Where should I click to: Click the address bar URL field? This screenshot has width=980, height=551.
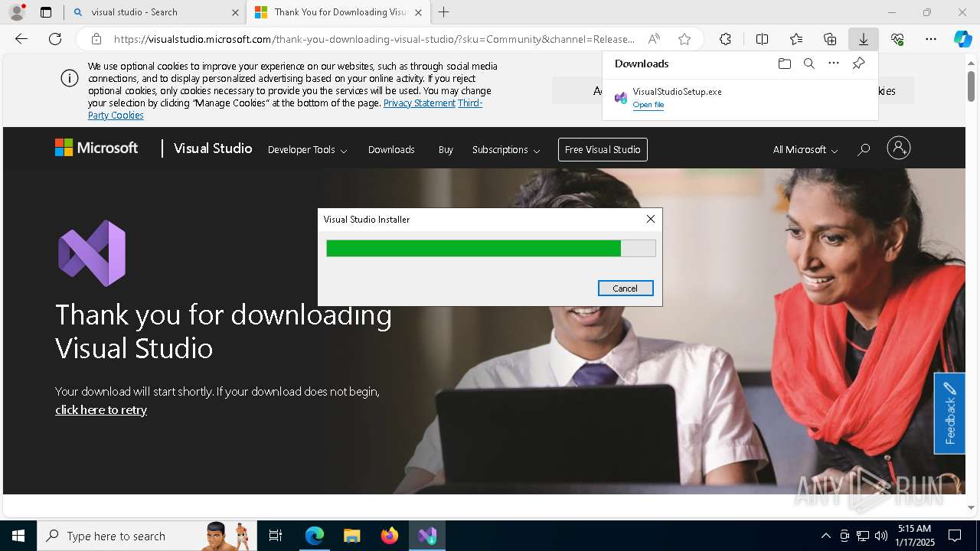coord(374,39)
